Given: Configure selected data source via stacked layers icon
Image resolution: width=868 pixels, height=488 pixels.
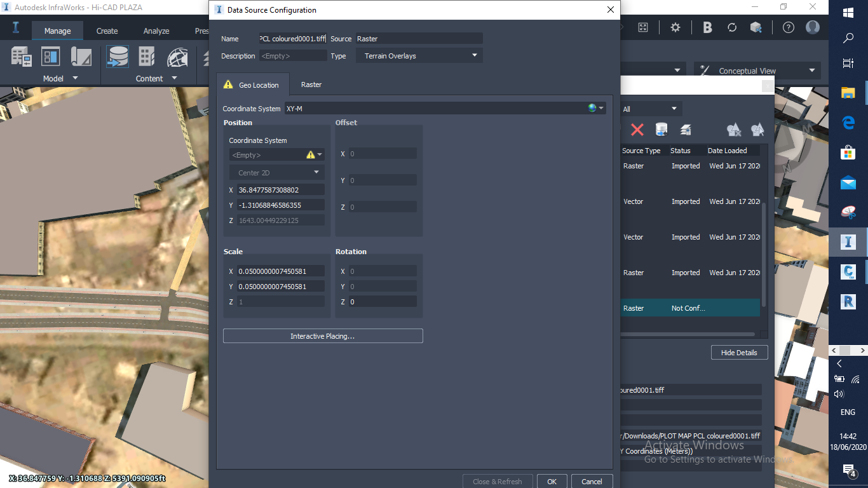Looking at the screenshot, I should coord(684,130).
